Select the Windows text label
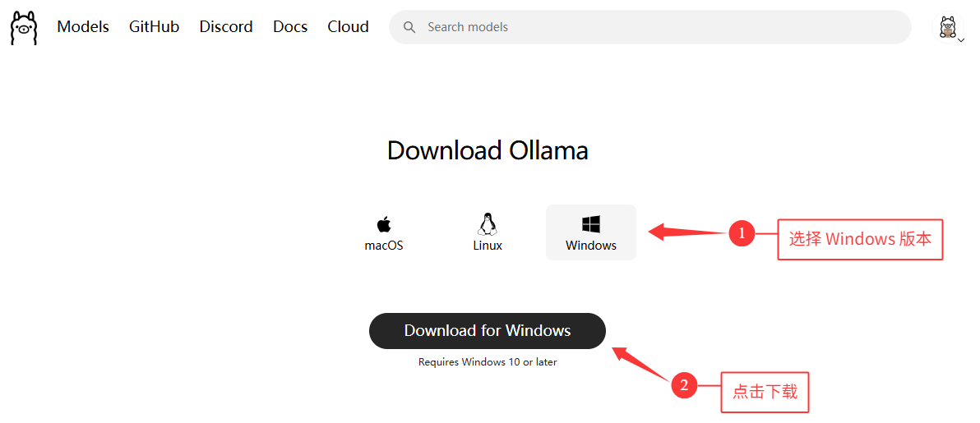 click(x=591, y=246)
